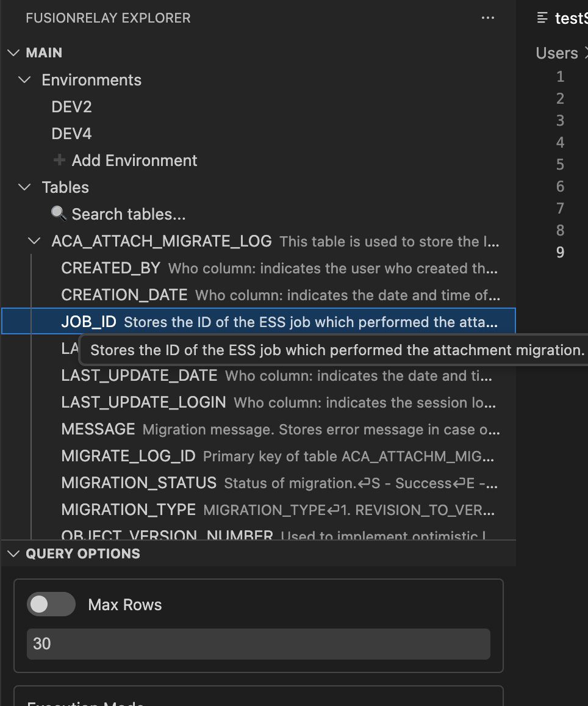The image size is (588, 706).
Task: Collapse the Tables tree node
Action: point(24,187)
